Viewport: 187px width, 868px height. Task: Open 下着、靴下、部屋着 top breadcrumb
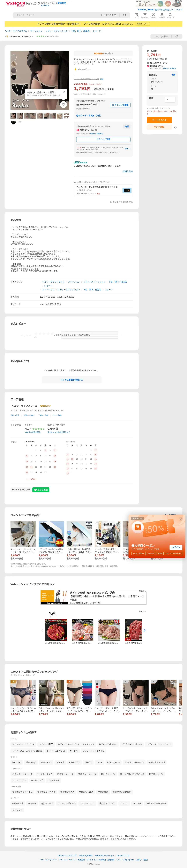pyautogui.click(x=80, y=31)
